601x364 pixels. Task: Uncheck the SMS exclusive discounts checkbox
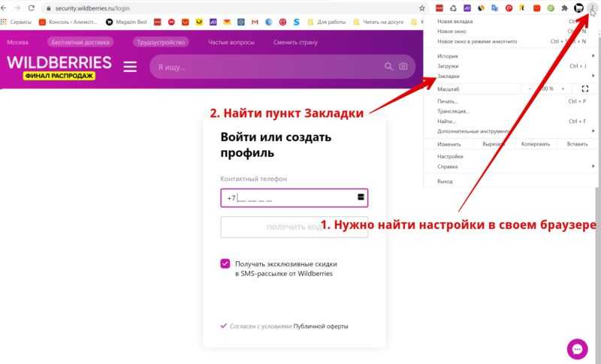click(225, 263)
